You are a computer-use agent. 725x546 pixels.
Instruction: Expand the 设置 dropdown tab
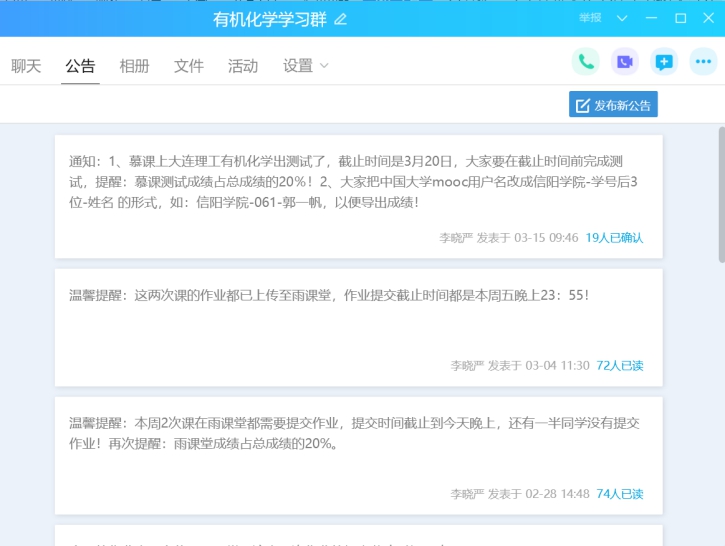click(x=305, y=66)
